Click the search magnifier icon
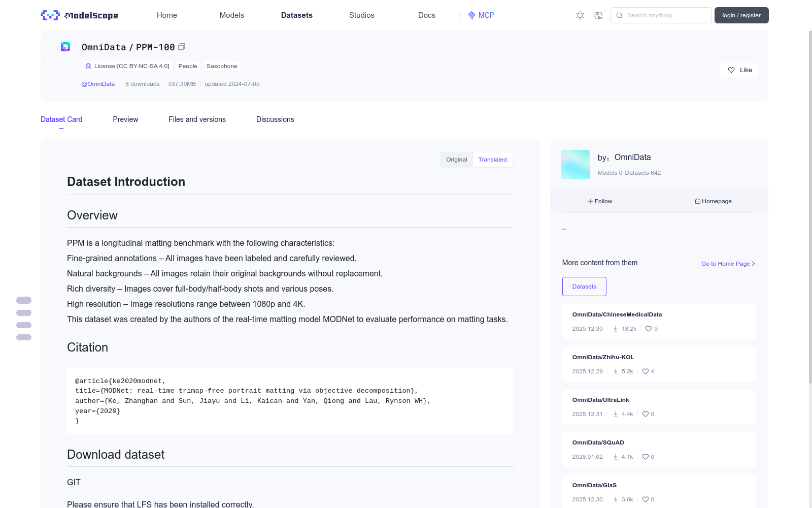The width and height of the screenshot is (812, 508). pos(619,15)
